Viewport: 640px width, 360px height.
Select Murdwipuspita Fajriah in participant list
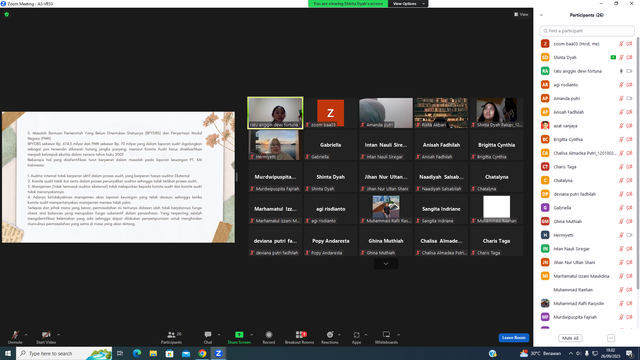587,317
